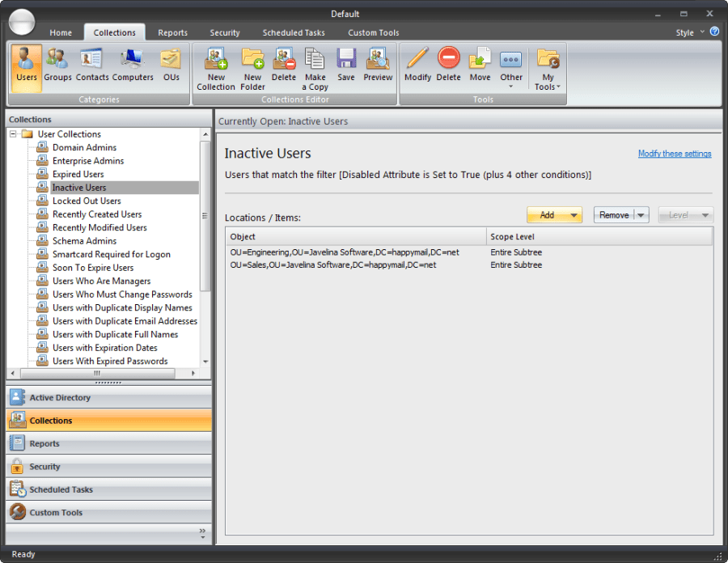The height and width of the screenshot is (563, 728).
Task: Create a New Folder
Action: pos(252,68)
